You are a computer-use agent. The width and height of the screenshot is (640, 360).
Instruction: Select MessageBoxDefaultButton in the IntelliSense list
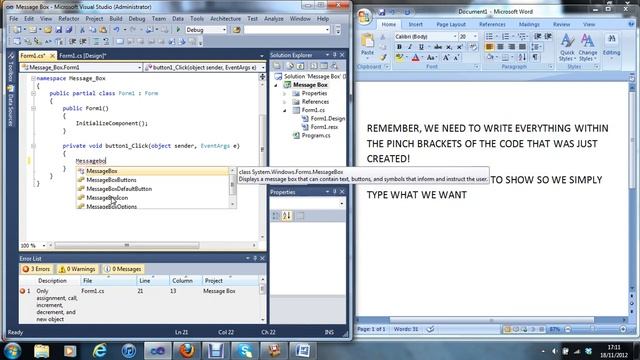coord(119,189)
